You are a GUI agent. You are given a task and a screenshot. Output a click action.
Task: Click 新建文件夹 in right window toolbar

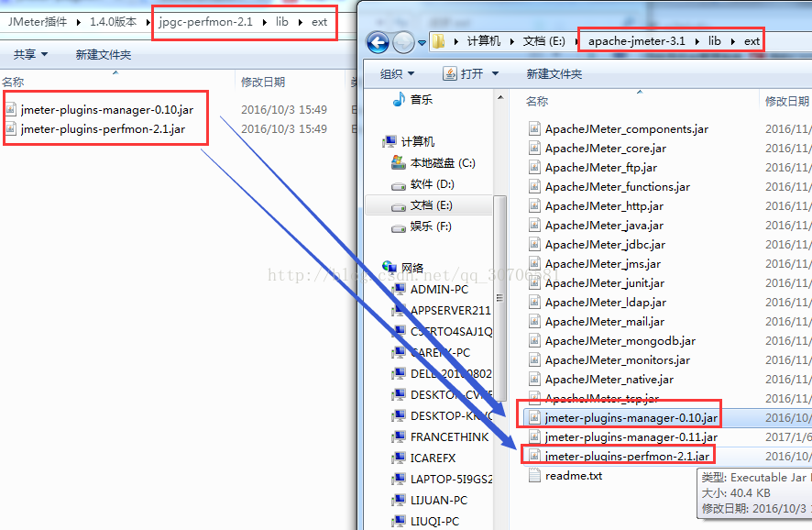point(554,74)
